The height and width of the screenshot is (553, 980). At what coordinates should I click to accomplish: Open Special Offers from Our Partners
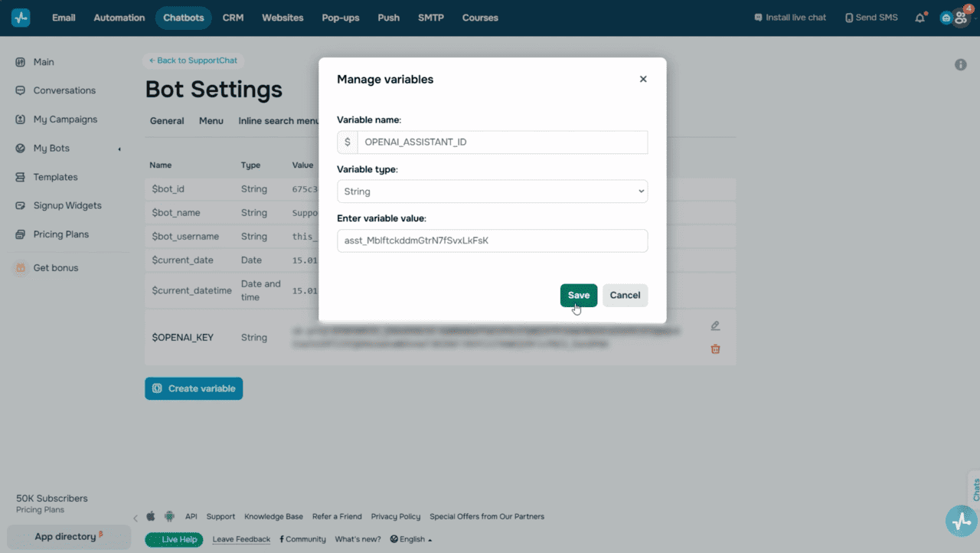point(487,517)
